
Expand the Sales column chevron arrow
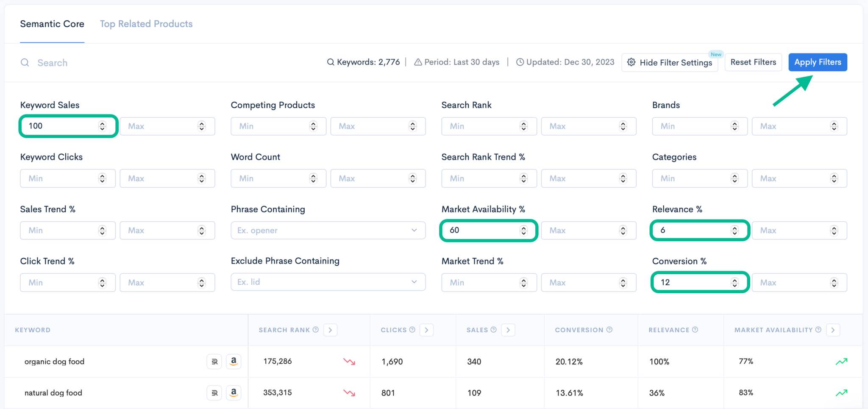(x=509, y=329)
